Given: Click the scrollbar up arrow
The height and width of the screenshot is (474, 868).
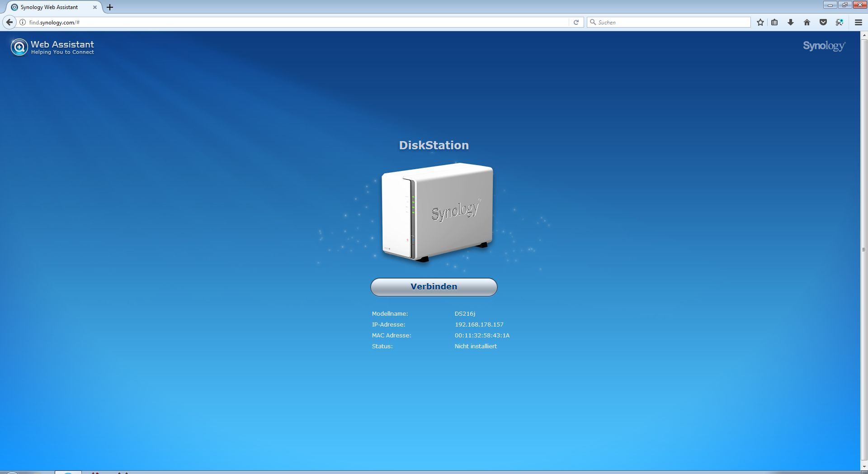Looking at the screenshot, I should 864,35.
